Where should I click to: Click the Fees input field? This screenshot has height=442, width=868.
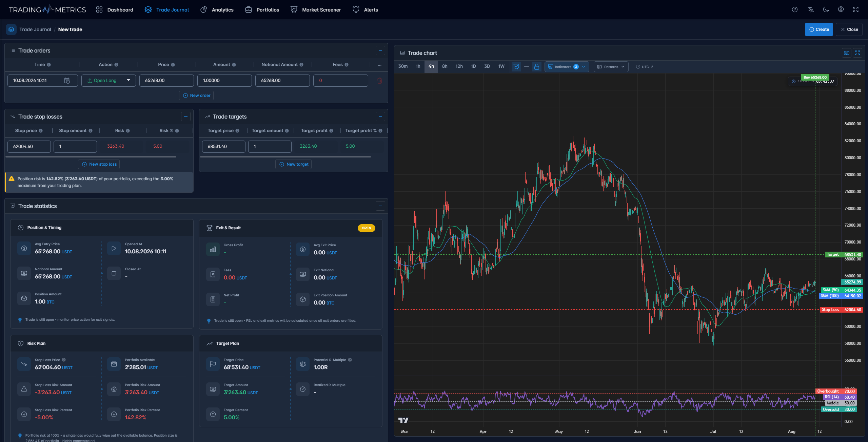340,81
